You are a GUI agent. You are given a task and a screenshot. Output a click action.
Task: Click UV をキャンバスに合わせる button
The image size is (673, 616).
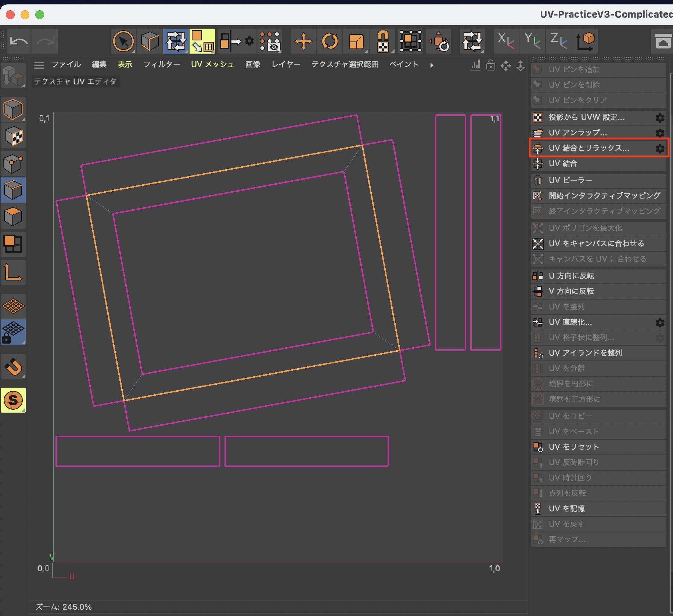click(596, 243)
